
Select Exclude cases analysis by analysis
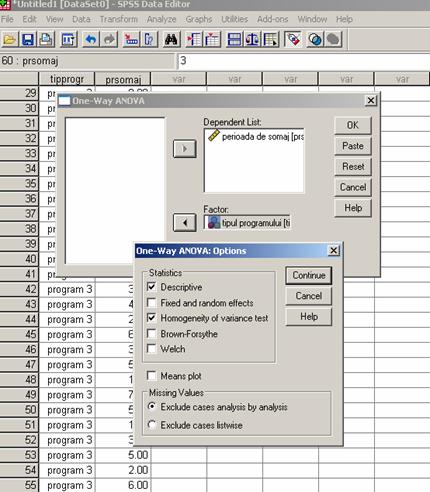tap(152, 406)
